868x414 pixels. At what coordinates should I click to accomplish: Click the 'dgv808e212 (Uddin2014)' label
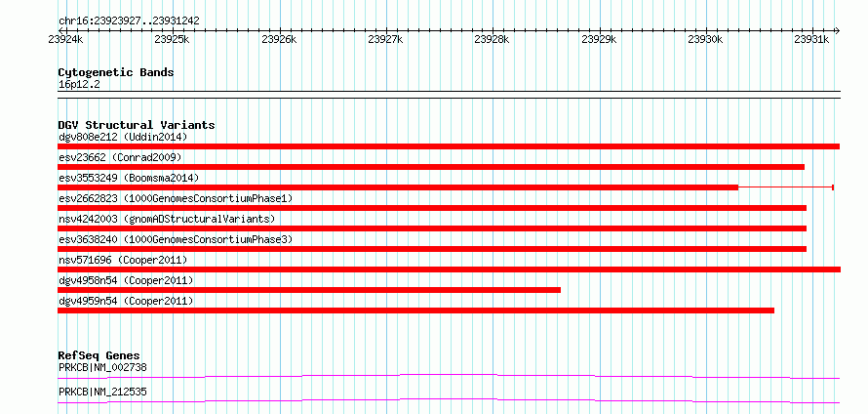123,137
